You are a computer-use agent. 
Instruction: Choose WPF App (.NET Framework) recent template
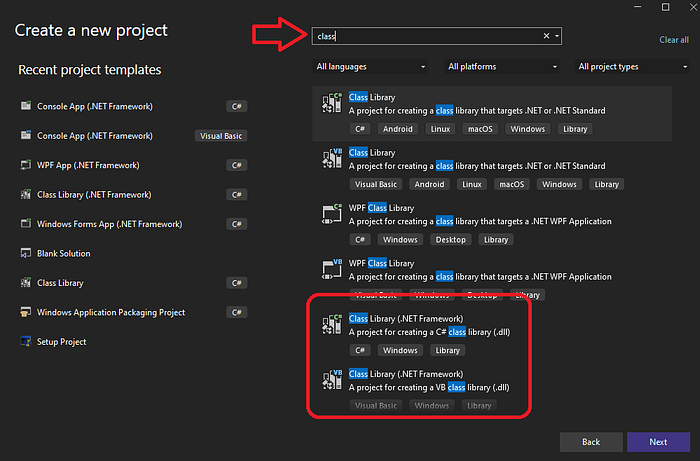[x=134, y=165]
